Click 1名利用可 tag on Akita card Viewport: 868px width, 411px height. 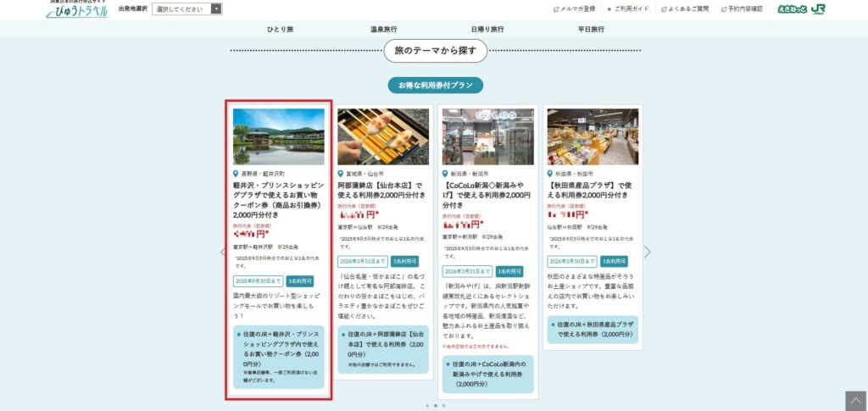pos(615,261)
